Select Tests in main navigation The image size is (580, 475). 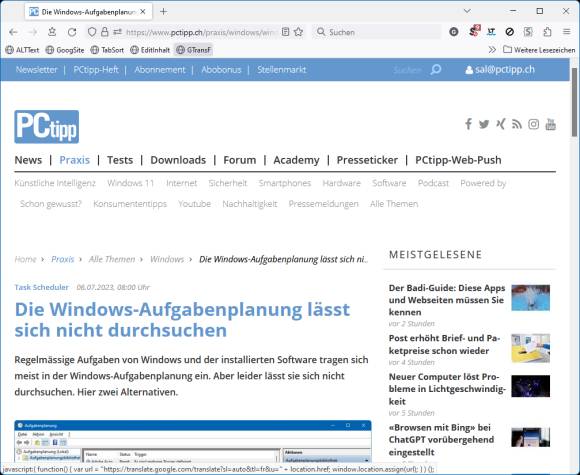point(120,160)
